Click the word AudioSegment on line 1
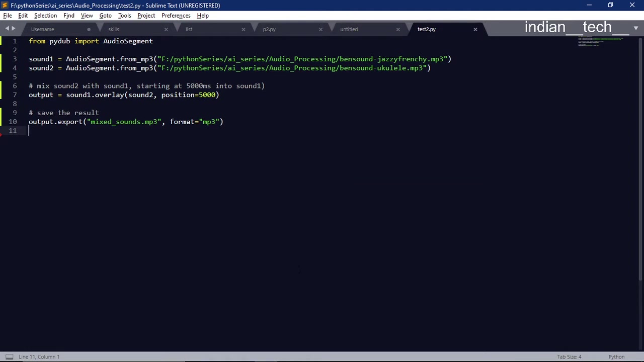Screen dimensions: 644x362 pos(128,41)
